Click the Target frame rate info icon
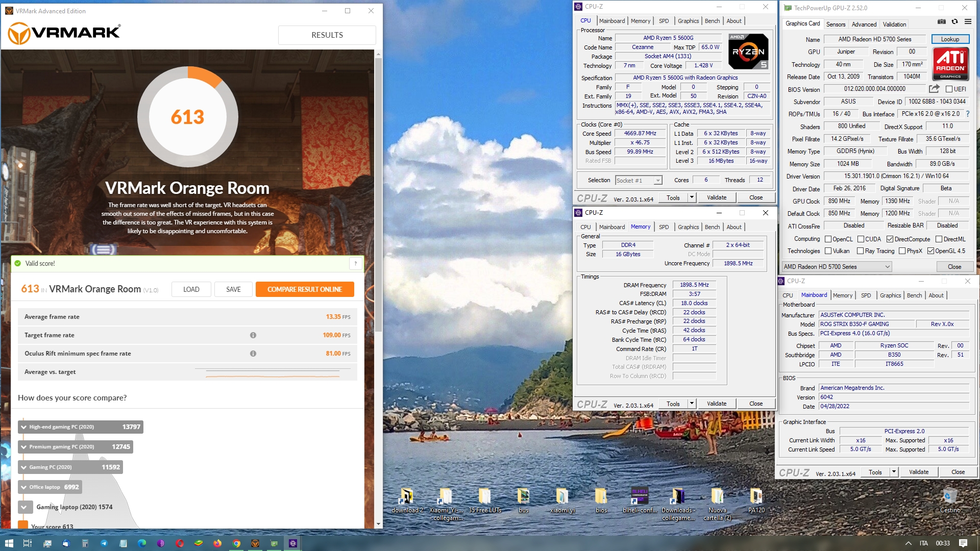The height and width of the screenshot is (551, 980). [253, 335]
